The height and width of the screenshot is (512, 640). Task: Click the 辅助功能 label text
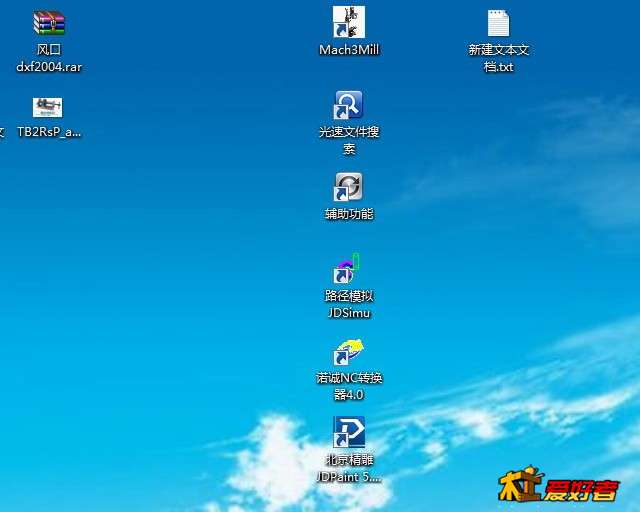click(349, 214)
